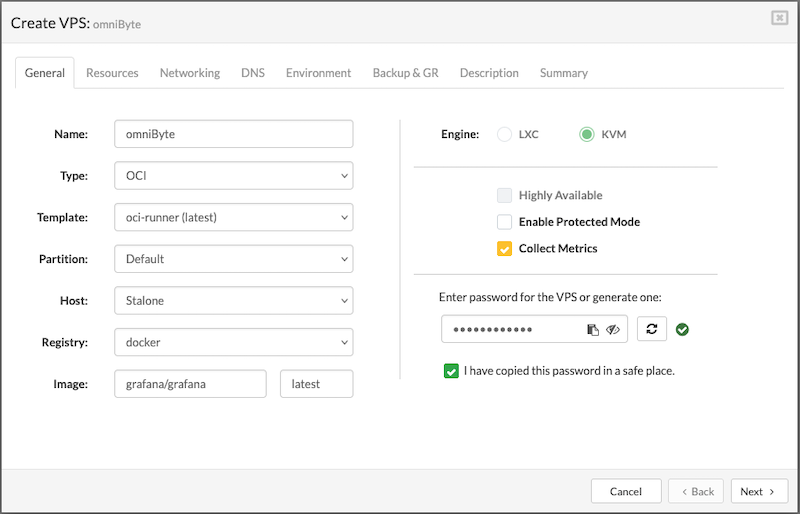The height and width of the screenshot is (514, 800).
Task: Untick the password copied confirmation checkbox
Action: [451, 371]
